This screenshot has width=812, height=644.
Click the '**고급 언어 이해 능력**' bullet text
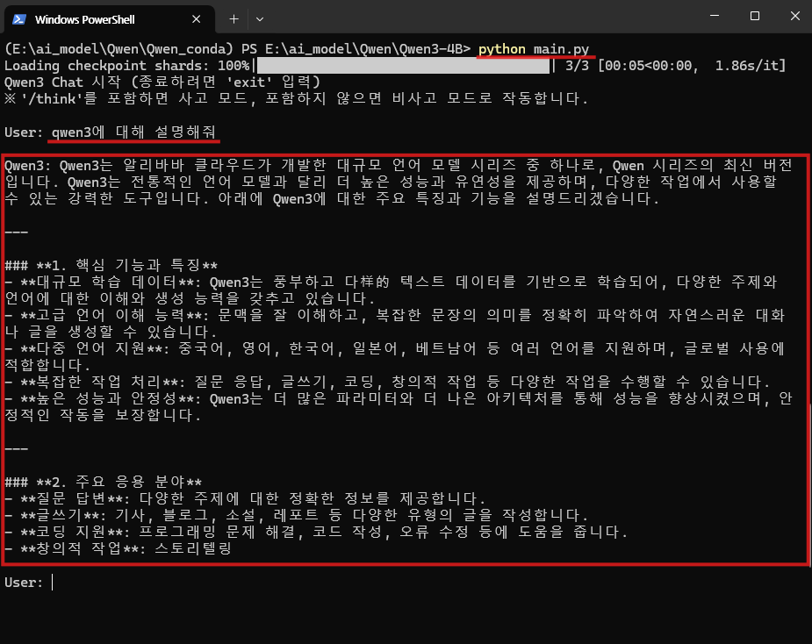tap(111, 315)
